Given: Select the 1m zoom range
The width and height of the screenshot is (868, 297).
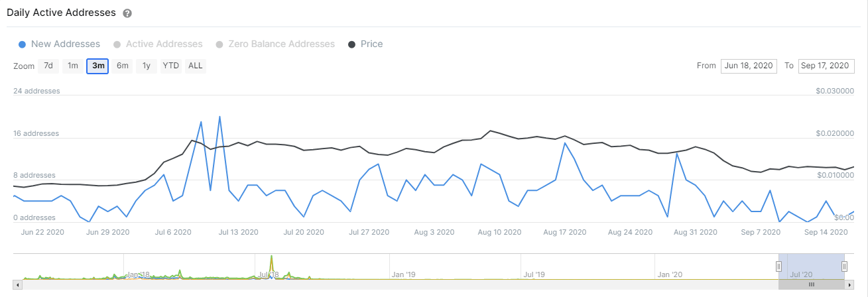Looking at the screenshot, I should click(x=73, y=66).
